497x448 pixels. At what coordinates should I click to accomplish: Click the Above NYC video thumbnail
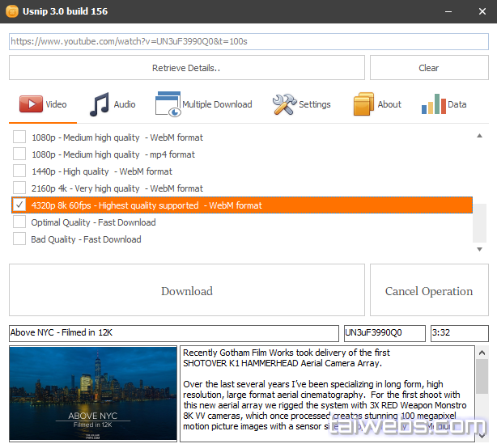(x=93, y=394)
